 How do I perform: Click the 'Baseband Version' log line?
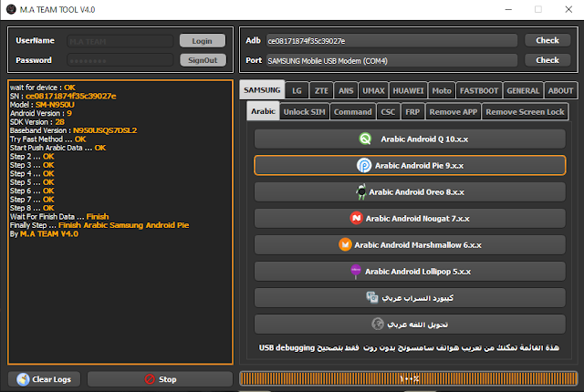[73, 130]
